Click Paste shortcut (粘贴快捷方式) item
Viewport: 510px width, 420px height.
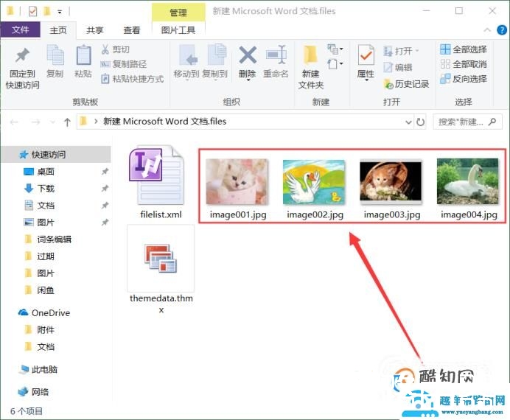tap(132, 79)
